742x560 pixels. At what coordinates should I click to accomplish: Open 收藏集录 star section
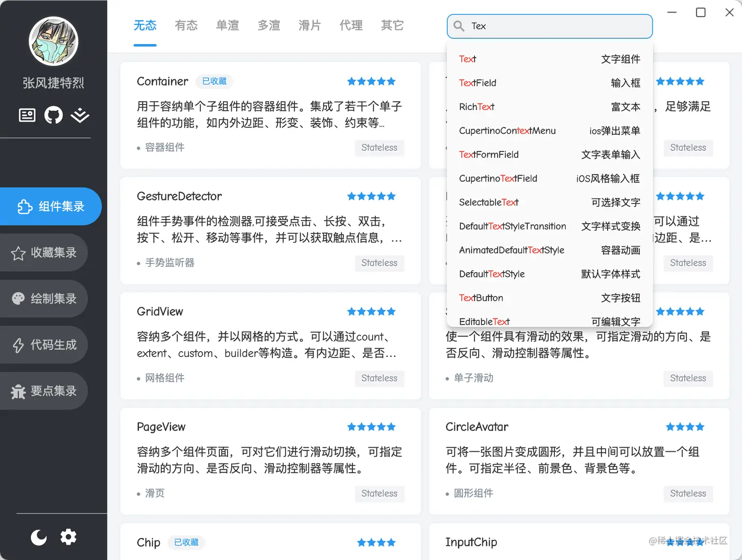click(x=43, y=253)
